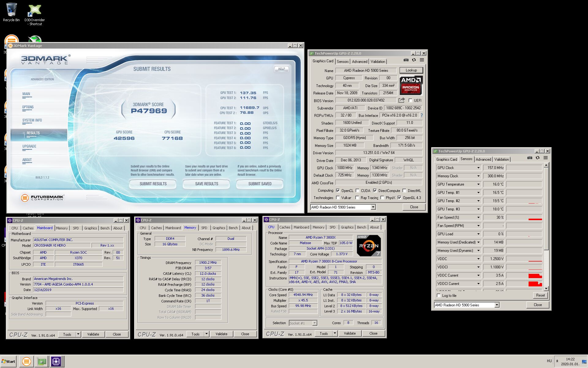Screen dimensions: 588x368
Task: Click the Lookup button in GPU-Z
Action: click(411, 70)
